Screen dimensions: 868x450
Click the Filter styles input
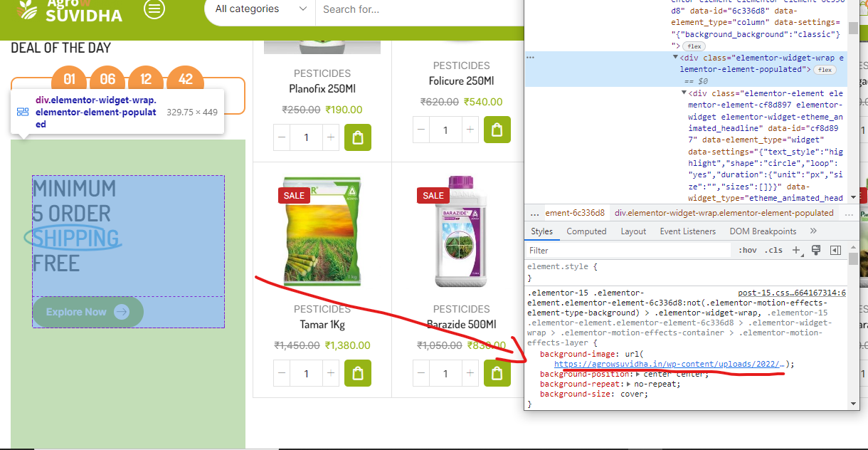[x=628, y=250]
